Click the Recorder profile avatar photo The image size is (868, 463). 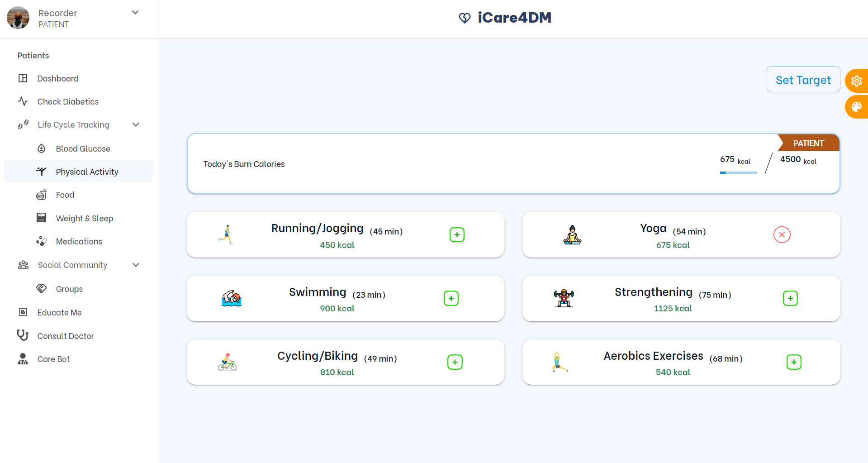(18, 18)
